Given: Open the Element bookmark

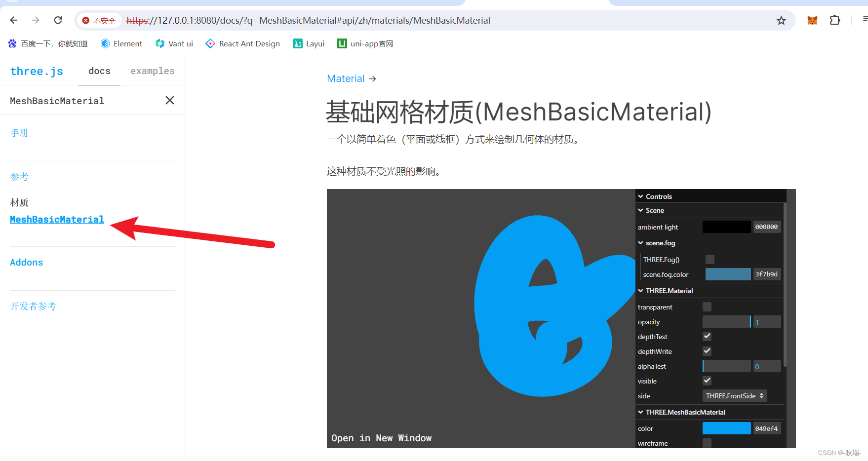Looking at the screenshot, I should point(121,43).
